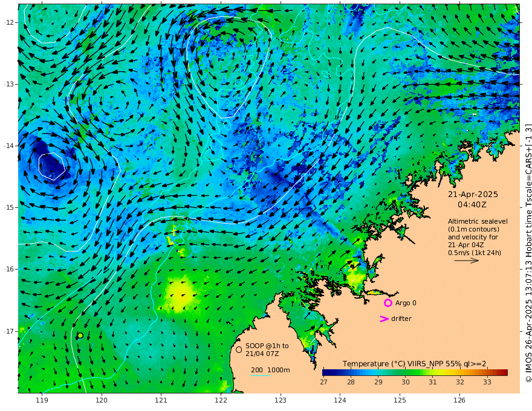Click the latitude -17 axis label
The image size is (532, 411).
(9, 331)
